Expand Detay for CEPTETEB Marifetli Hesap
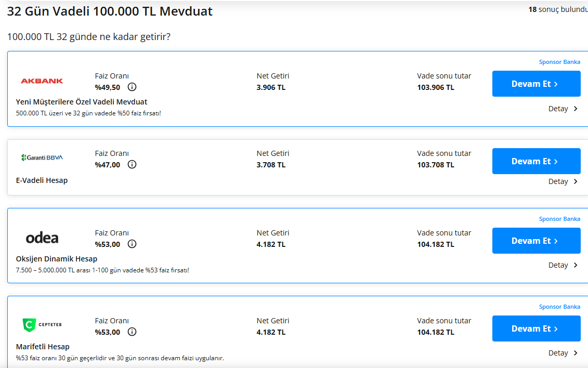The image size is (588, 368). click(563, 352)
